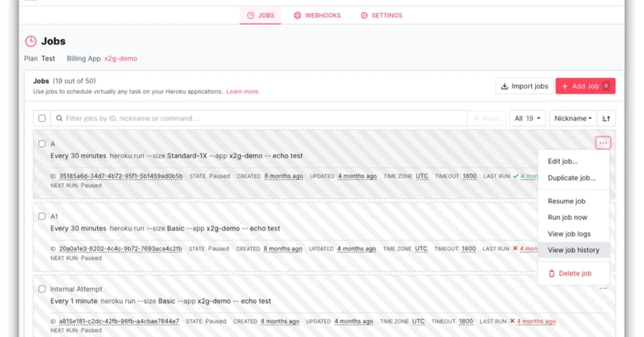Image resolution: width=644 pixels, height=337 pixels.
Task: Open the Nickname sort dropdown
Action: pyautogui.click(x=573, y=119)
